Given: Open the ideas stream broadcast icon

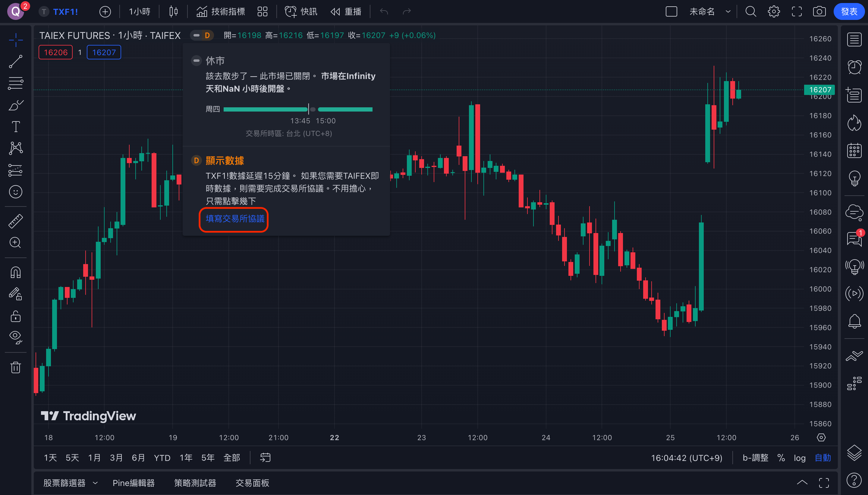Looking at the screenshot, I should pos(854,266).
